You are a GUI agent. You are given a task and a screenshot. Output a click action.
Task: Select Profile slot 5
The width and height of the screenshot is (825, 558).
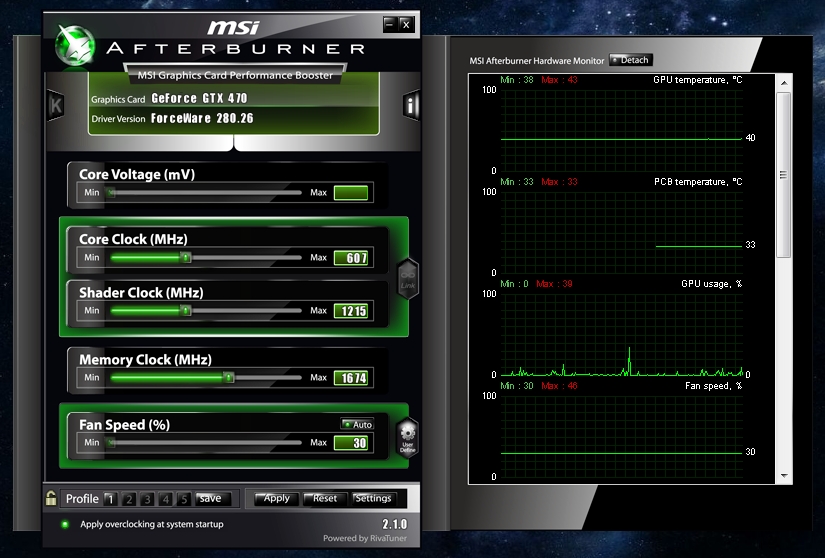[x=184, y=499]
